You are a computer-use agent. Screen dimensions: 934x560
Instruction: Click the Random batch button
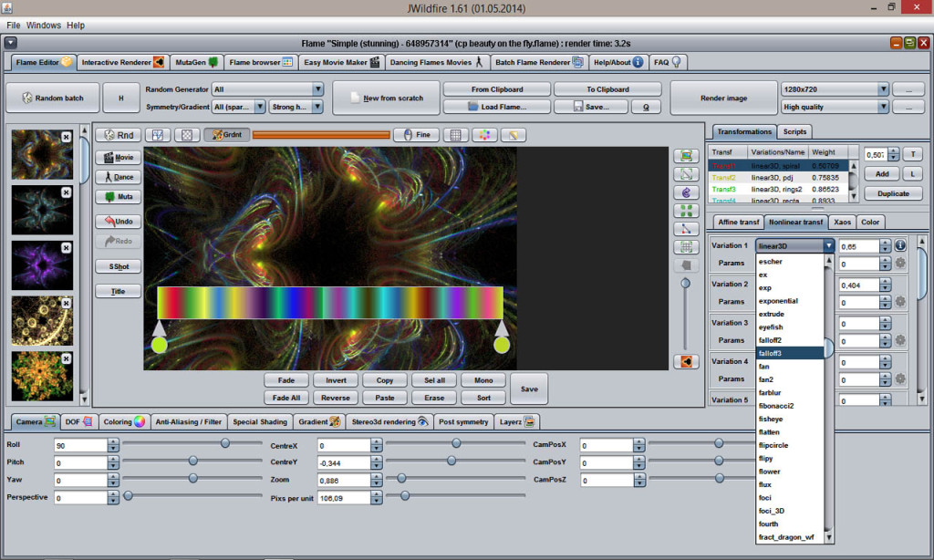pyautogui.click(x=52, y=98)
